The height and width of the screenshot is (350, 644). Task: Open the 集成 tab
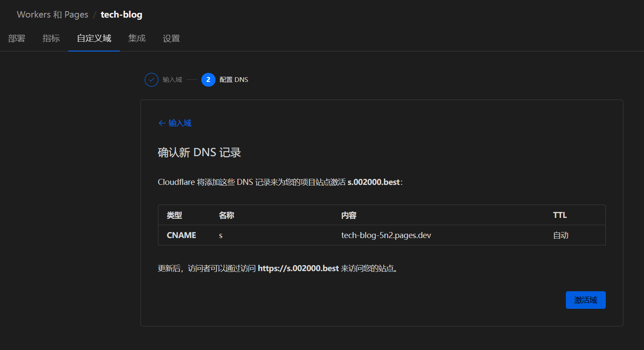(137, 39)
